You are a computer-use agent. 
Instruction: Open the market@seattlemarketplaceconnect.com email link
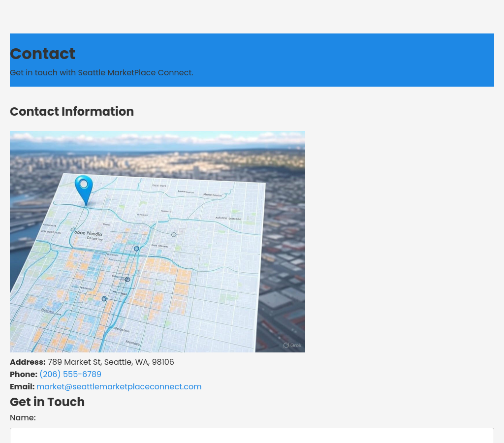click(119, 386)
